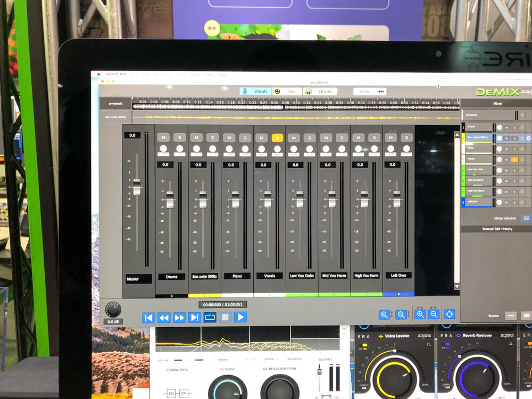Viewport: 532px width, 399px height.
Task: Go to start with the skip-to-beginning button
Action: point(148,318)
